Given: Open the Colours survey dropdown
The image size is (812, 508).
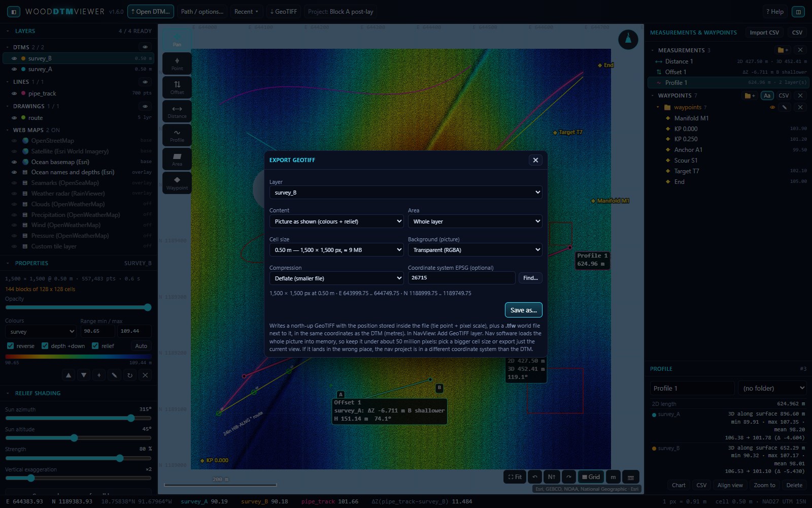Looking at the screenshot, I should point(41,332).
